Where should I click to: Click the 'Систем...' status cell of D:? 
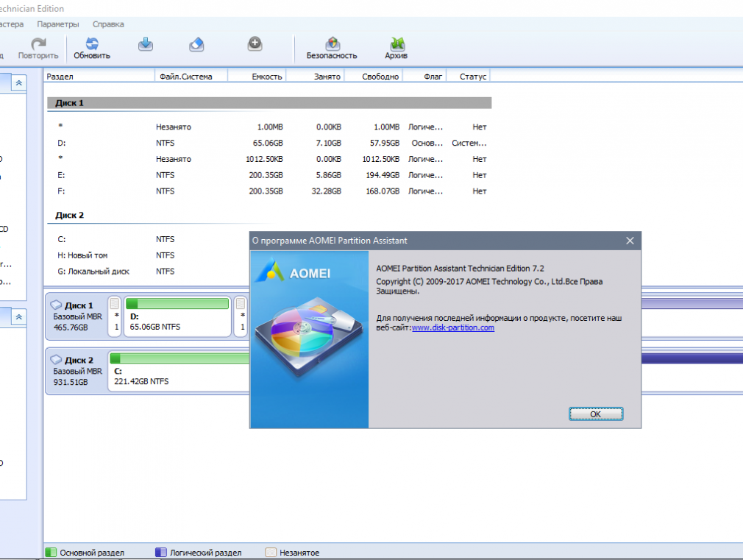[469, 143]
